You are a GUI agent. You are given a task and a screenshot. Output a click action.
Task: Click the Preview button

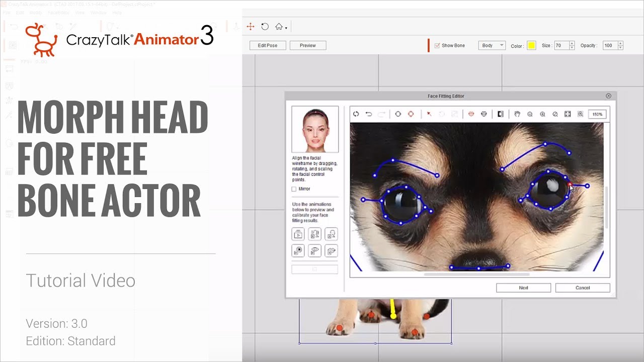point(308,45)
